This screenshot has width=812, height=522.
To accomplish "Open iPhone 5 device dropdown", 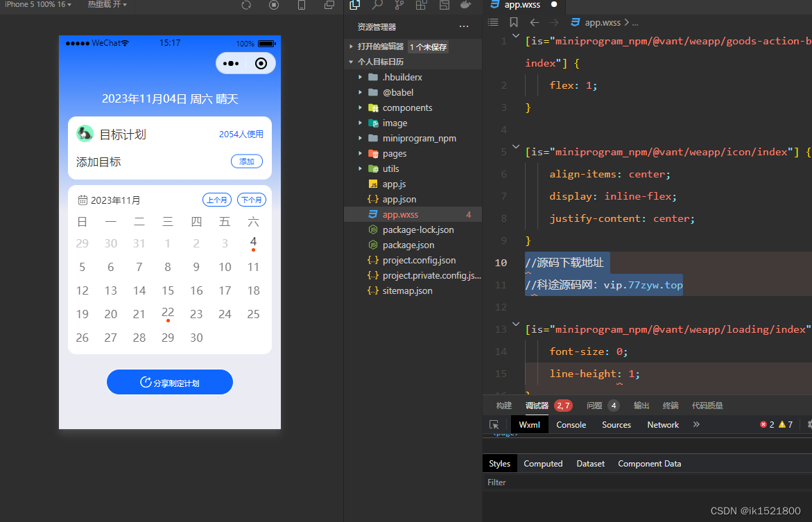I will (x=38, y=4).
